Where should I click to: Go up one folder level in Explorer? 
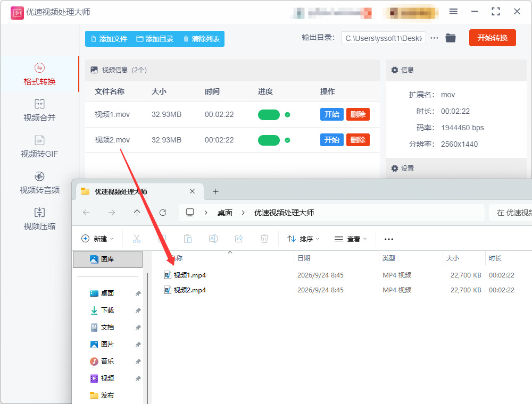click(x=137, y=213)
